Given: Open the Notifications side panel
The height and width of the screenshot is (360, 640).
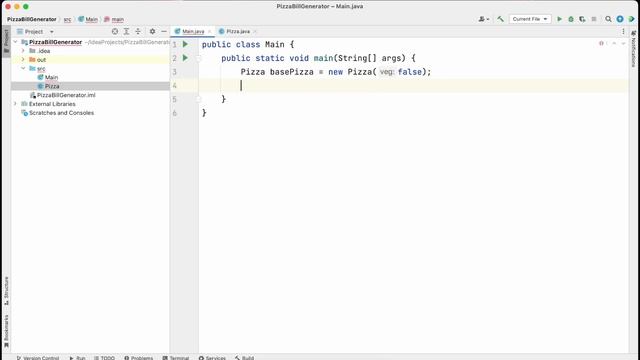Looking at the screenshot, I should (x=633, y=48).
